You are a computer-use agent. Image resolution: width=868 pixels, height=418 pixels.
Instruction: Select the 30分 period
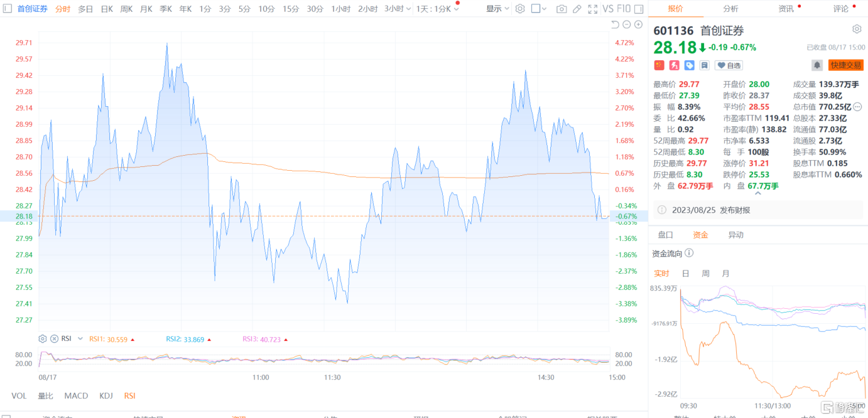point(315,9)
